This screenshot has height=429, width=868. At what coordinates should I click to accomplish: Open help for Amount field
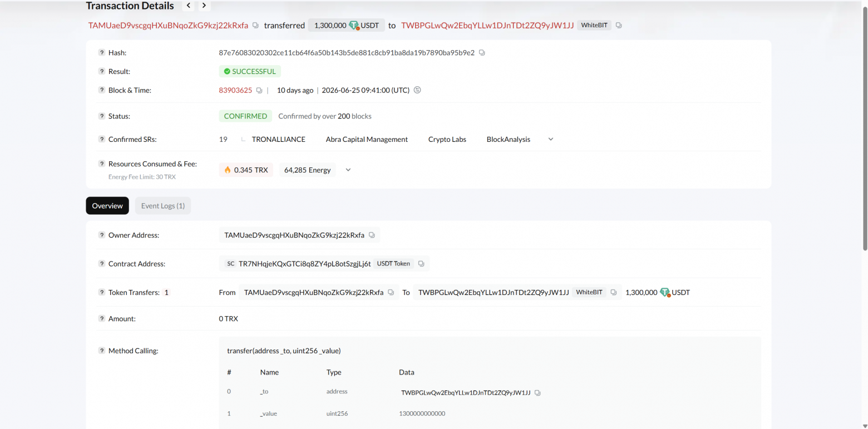click(102, 318)
